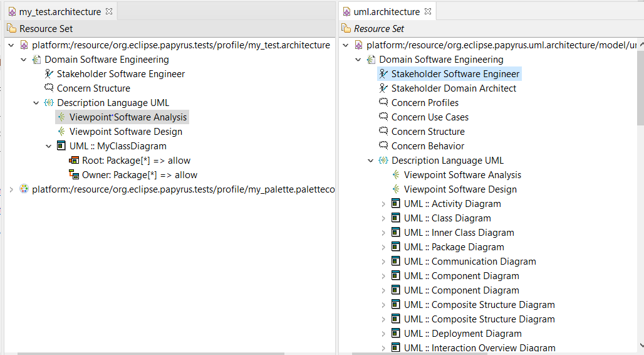The width and height of the screenshot is (644, 355).
Task: Click the Concern Structure cloud icon, left panel
Action: [49, 88]
